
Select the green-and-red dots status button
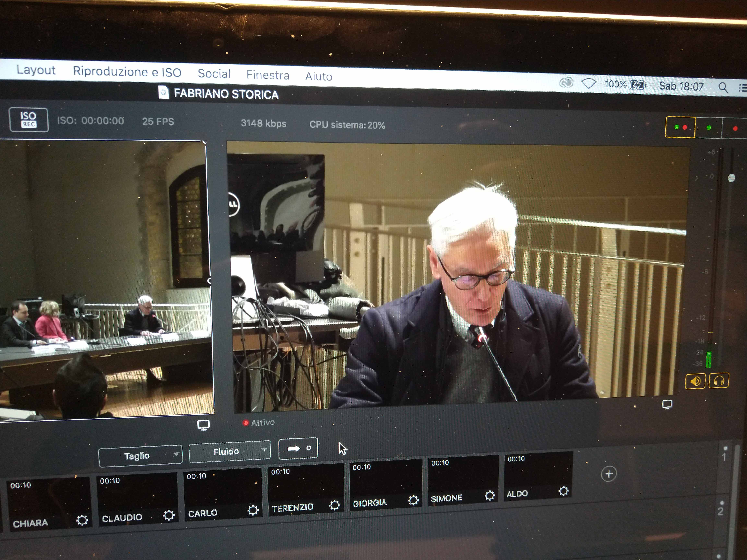tap(680, 127)
